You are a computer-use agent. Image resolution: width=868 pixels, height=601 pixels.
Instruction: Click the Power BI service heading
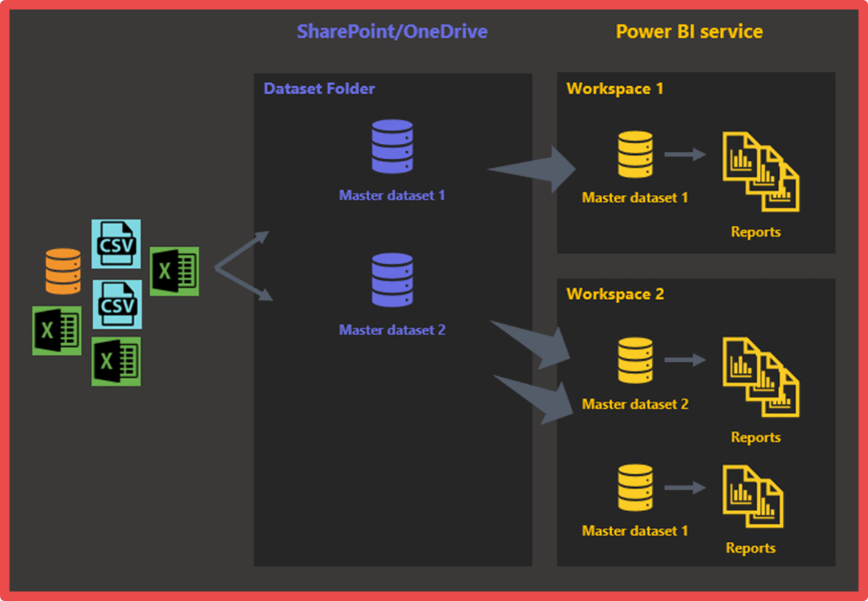click(x=689, y=31)
